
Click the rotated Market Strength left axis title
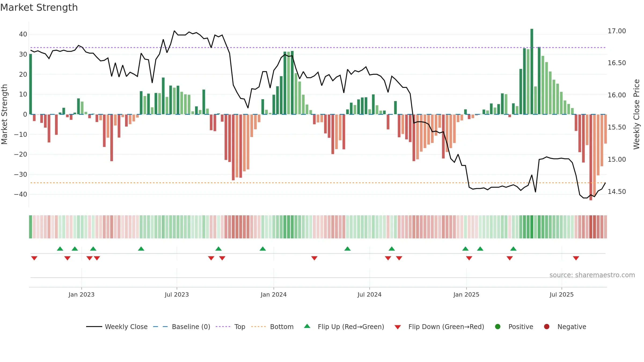pyautogui.click(x=5, y=114)
